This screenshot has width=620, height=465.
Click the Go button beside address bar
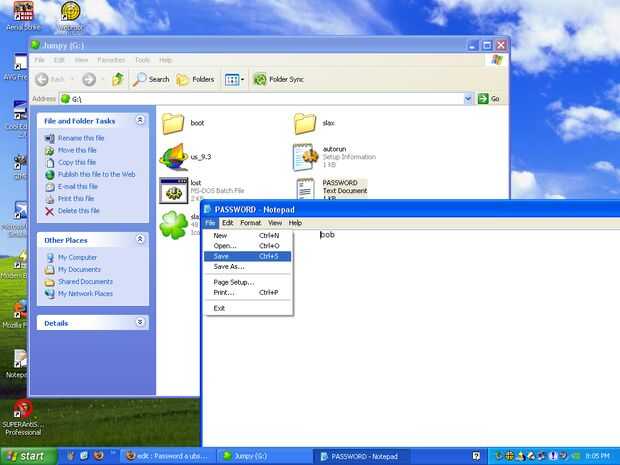pos(489,98)
